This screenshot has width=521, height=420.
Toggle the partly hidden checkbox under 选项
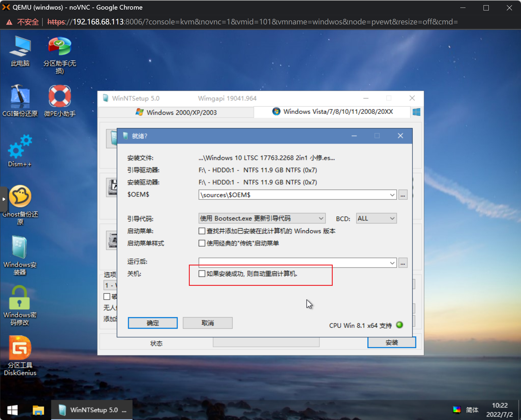click(107, 297)
